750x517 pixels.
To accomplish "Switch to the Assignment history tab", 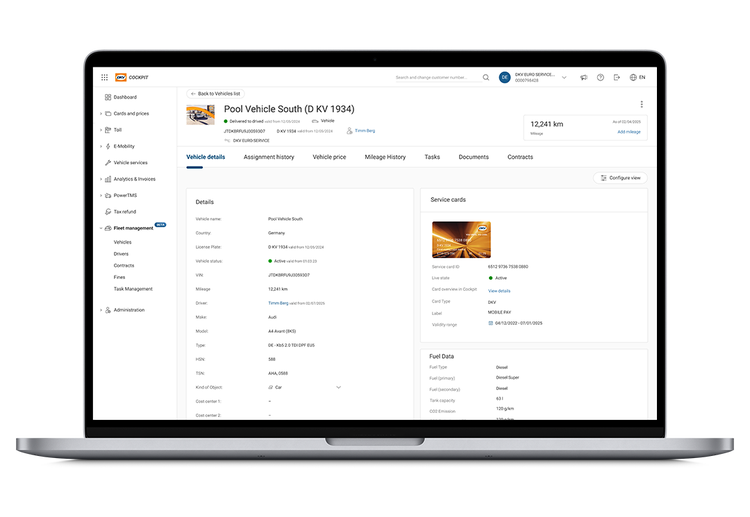I will pyautogui.click(x=268, y=157).
